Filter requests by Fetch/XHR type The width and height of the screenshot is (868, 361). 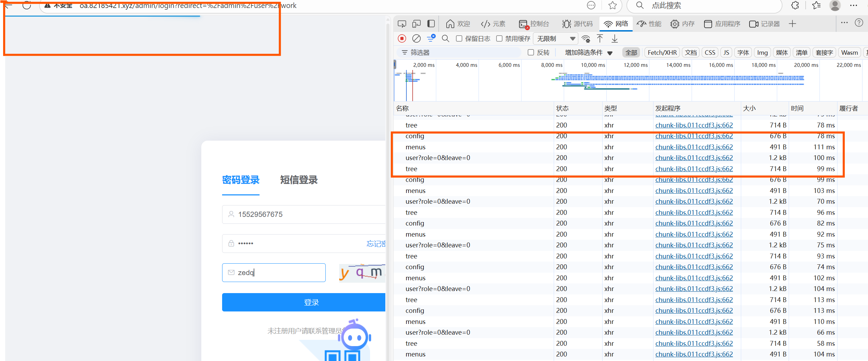(662, 52)
